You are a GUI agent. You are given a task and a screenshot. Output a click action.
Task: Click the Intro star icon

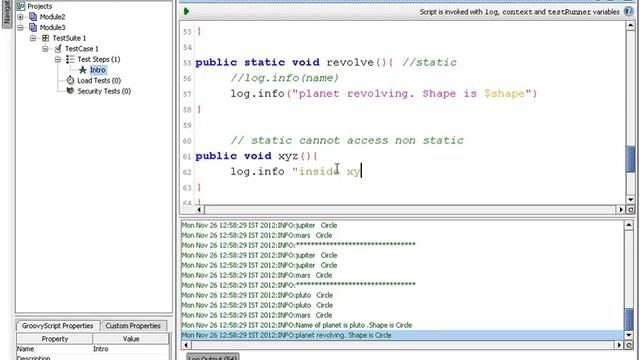[83, 70]
